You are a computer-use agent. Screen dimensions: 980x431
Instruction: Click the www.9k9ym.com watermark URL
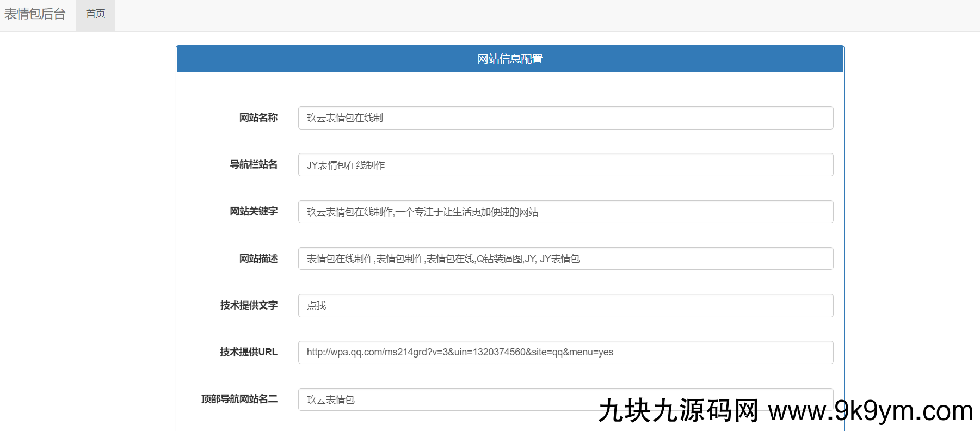870,411
